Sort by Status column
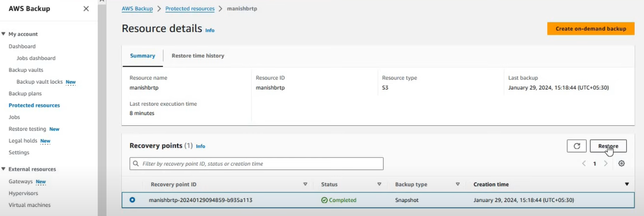Screen dimensions: 644x216 point(329,184)
